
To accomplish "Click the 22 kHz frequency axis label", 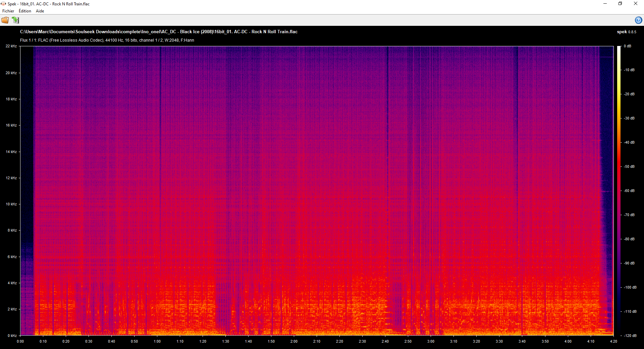I will (x=11, y=46).
